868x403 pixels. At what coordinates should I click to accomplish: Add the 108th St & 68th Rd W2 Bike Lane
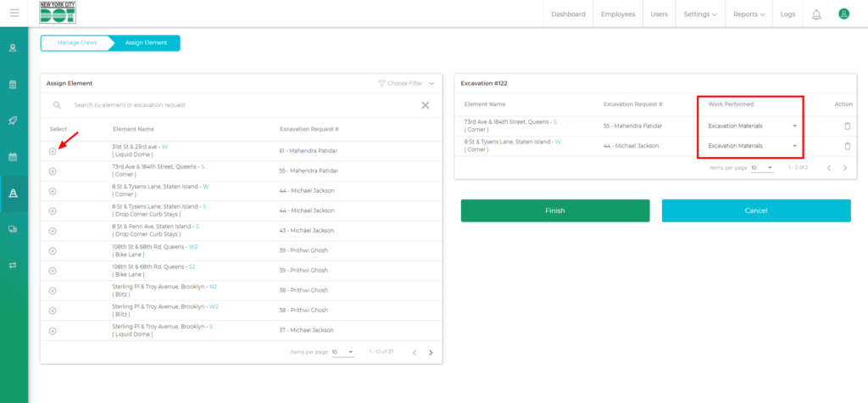[53, 251]
